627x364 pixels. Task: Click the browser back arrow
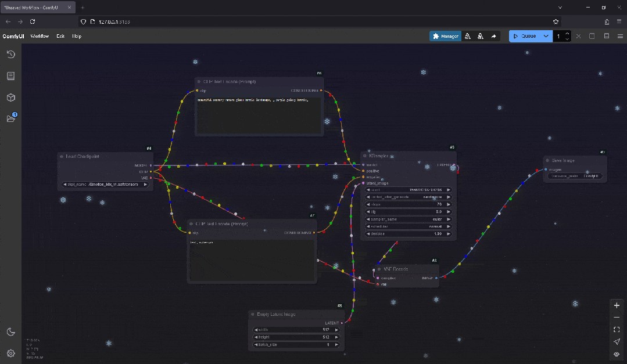[8, 21]
